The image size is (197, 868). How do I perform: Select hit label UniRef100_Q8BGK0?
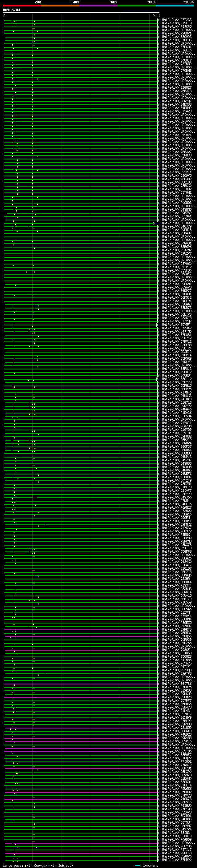[x=177, y=186]
